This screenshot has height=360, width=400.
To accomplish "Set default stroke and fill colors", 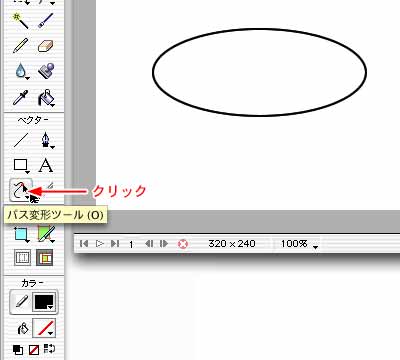I will point(18,350).
